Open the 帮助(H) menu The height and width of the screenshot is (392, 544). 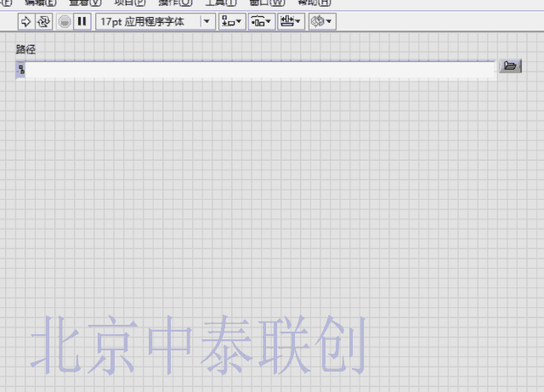[x=314, y=3]
